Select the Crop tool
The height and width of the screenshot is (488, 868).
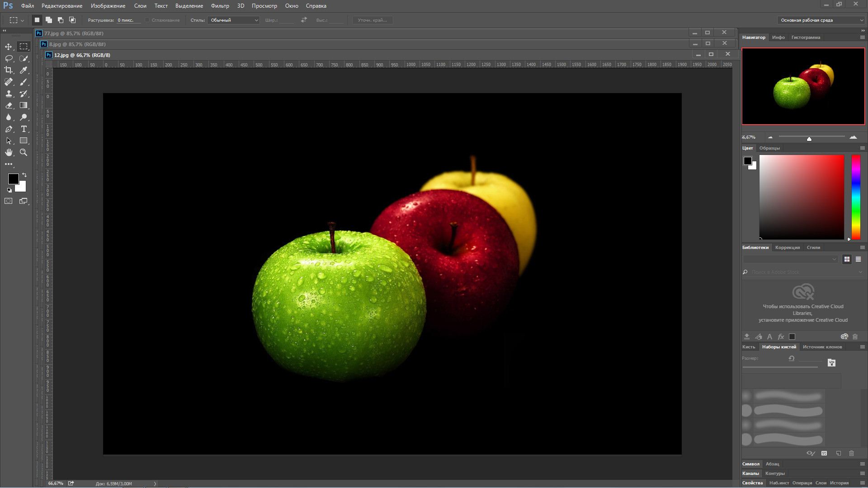(x=9, y=70)
